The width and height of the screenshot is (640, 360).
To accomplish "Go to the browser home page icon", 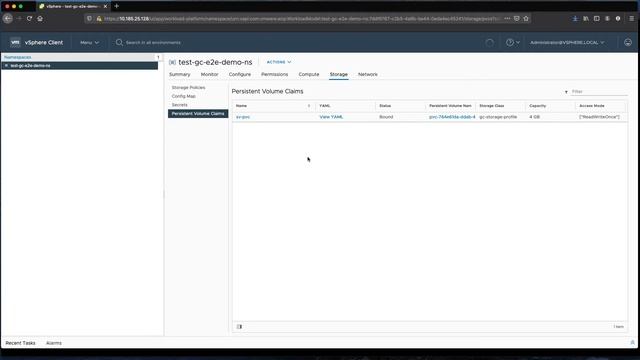I will pyautogui.click(x=40, y=18).
